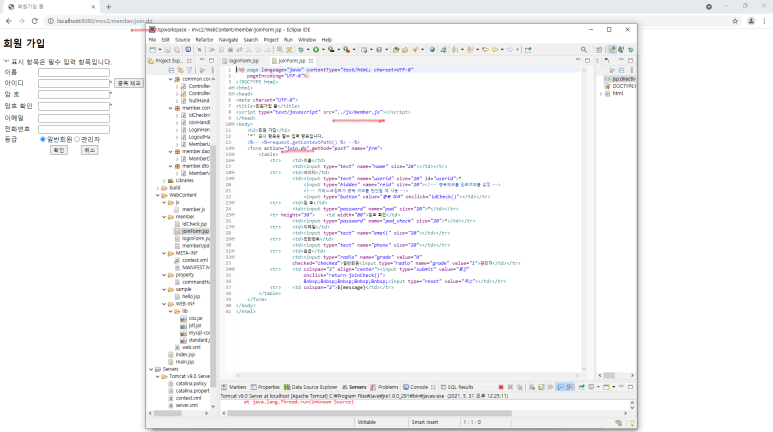Image resolution: width=773 pixels, height=432 pixels.
Task: Expand the build folder
Action: (158, 188)
